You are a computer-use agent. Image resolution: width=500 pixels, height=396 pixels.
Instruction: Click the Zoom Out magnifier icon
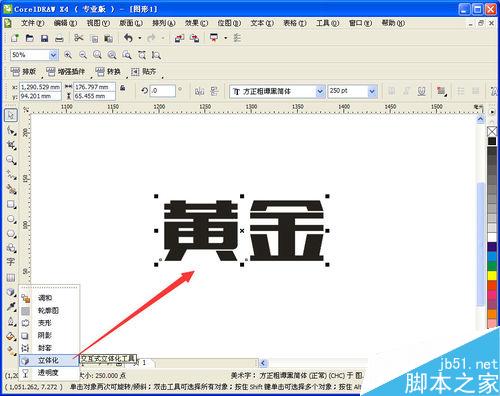[83, 55]
